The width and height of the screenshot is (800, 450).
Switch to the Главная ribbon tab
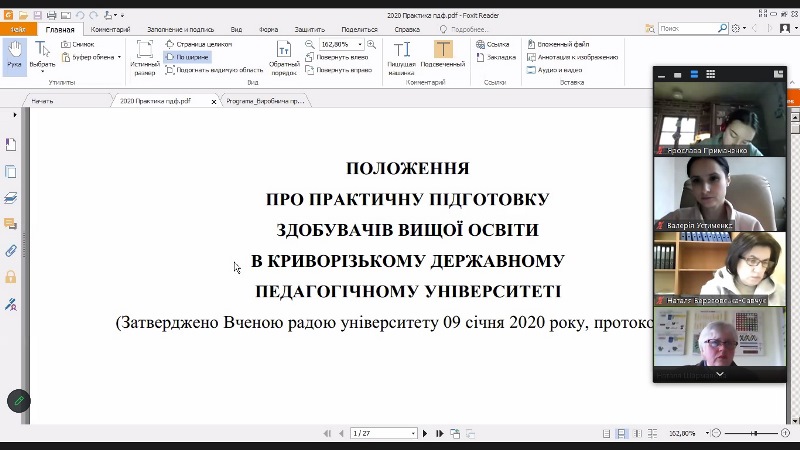pos(60,30)
